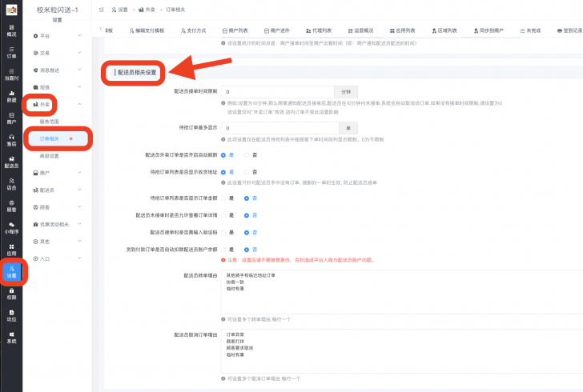
Task: Select 否 for 货到付款订单是否自动扣除配送员账户余额
Action: [x=247, y=250]
